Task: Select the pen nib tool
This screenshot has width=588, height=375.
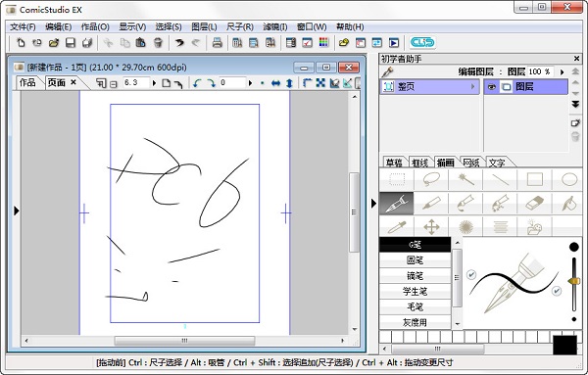Action: coord(397,204)
